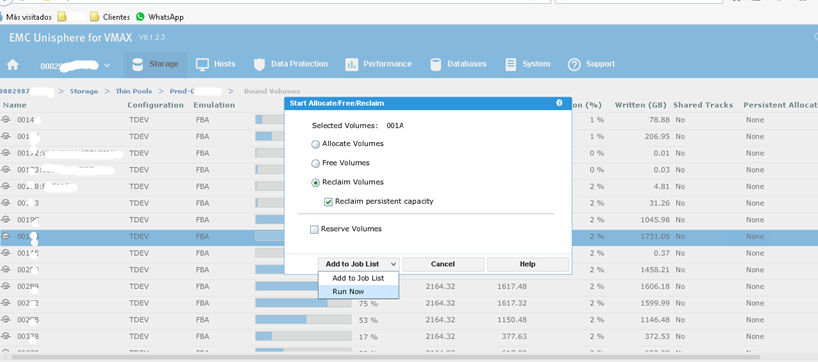Toggle the Add to Job List dropdown button
Viewport: 818px width, 362px height.
(359, 264)
